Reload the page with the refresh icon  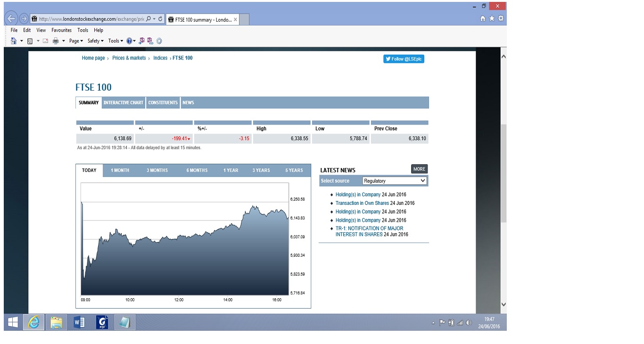tap(160, 19)
